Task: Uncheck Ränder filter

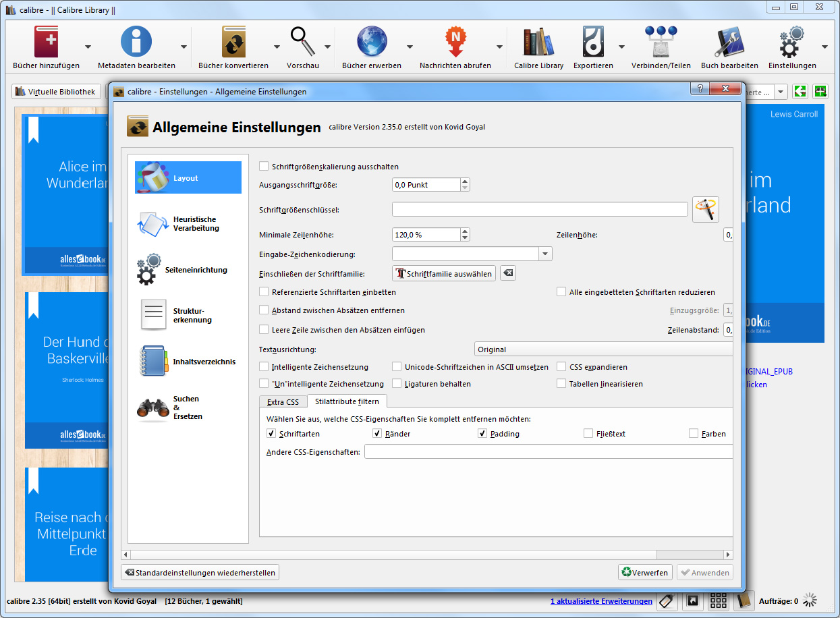Action: (377, 433)
